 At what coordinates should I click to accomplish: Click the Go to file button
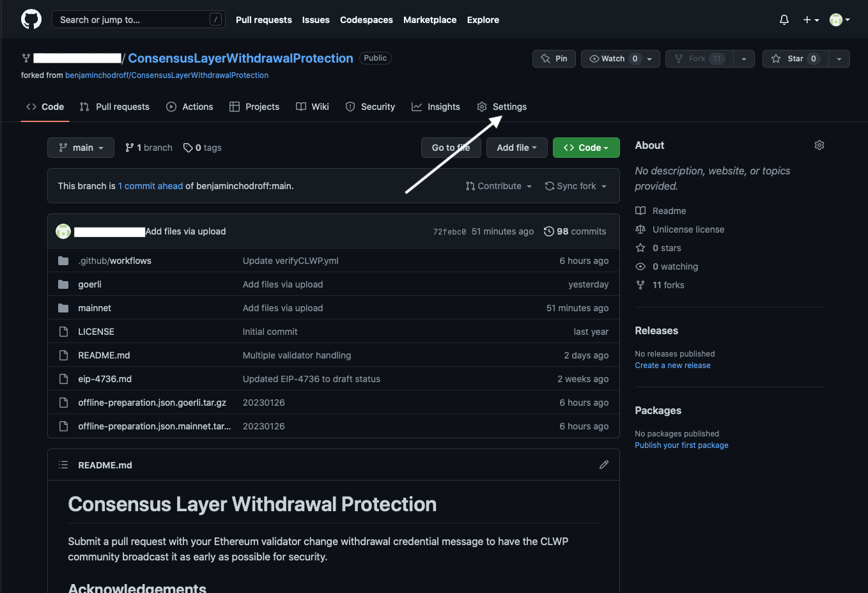pyautogui.click(x=451, y=148)
